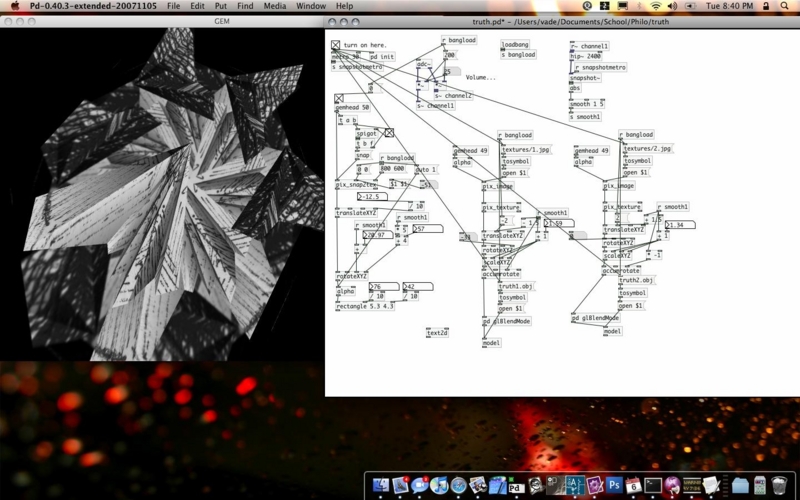Launch Safari from the dock
800x500 pixels.
(458, 485)
